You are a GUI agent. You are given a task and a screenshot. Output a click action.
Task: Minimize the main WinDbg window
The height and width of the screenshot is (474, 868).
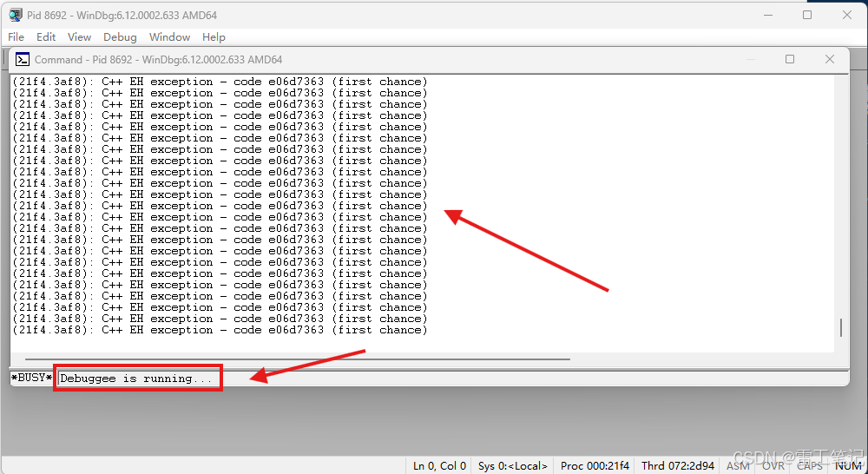click(768, 15)
